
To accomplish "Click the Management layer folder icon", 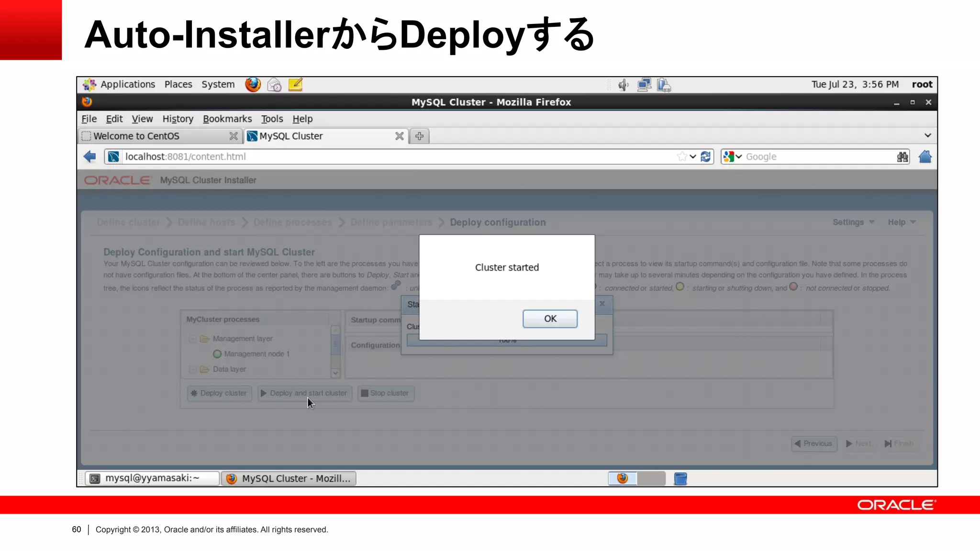I will tap(205, 339).
